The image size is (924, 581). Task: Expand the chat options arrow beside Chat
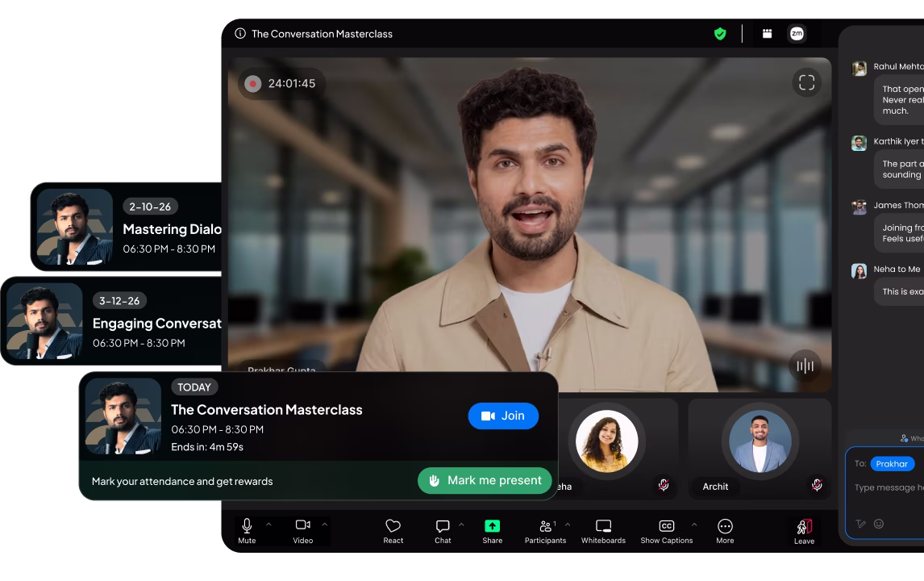[461, 524]
